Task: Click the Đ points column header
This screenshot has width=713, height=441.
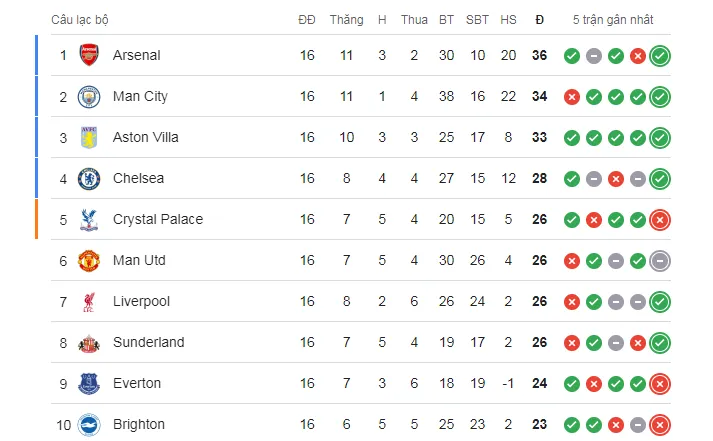Action: pyautogui.click(x=539, y=19)
